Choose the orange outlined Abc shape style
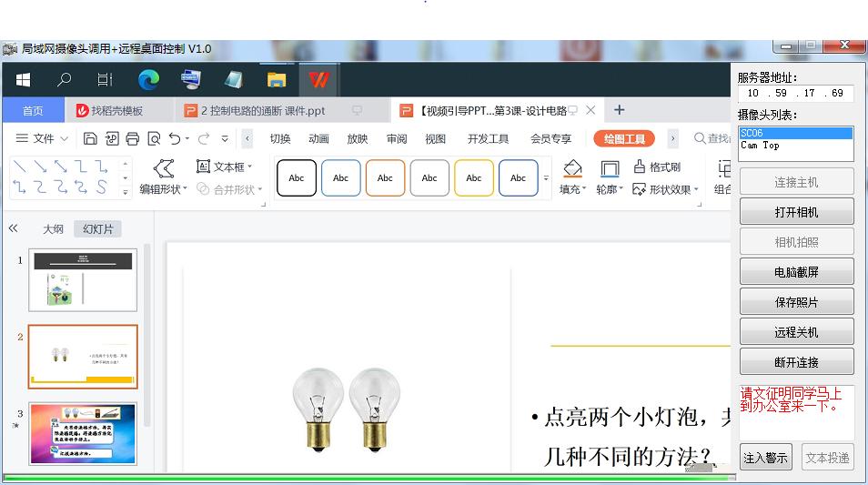Screen dimensions: 868x485 [385, 177]
